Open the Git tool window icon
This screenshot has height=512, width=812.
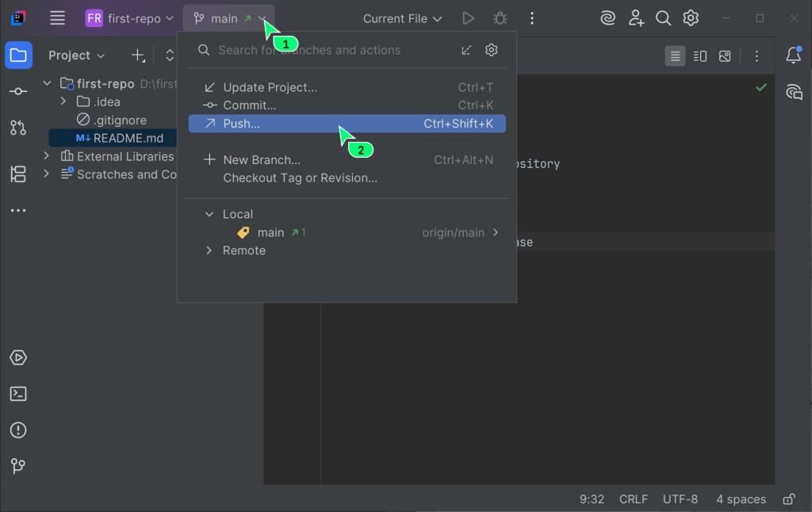[x=18, y=467]
